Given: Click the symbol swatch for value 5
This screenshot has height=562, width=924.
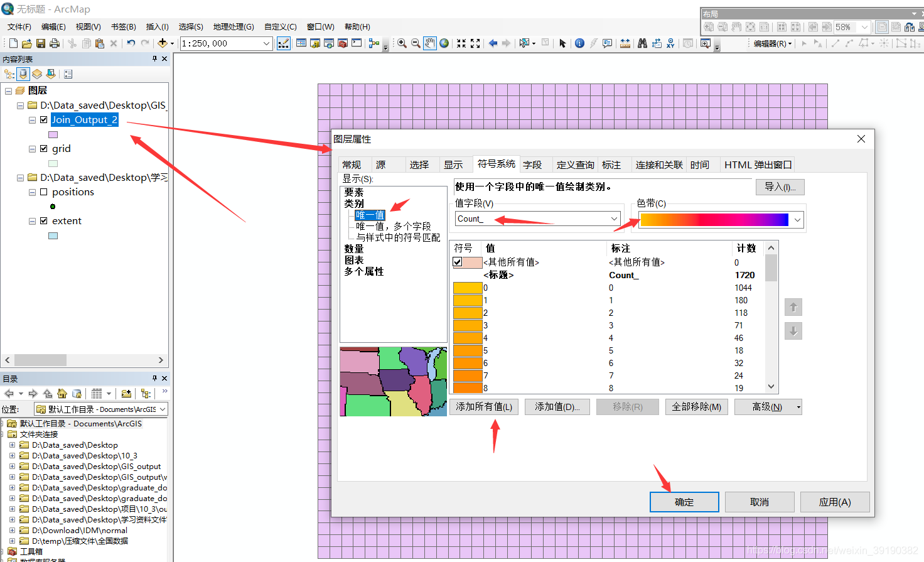Looking at the screenshot, I should pos(468,350).
